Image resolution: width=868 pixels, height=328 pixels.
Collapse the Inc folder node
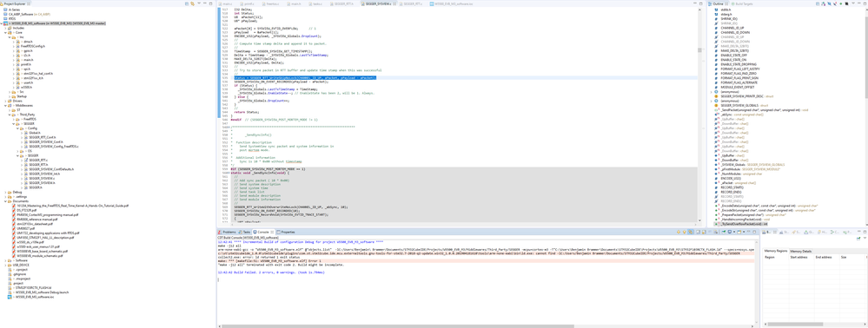(10, 37)
